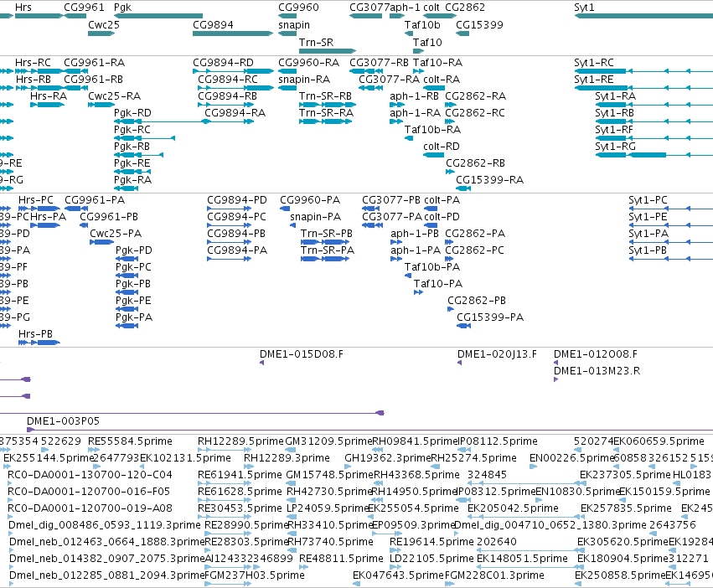
Task: Select EST EK148051.5prime
Action: pos(522,559)
